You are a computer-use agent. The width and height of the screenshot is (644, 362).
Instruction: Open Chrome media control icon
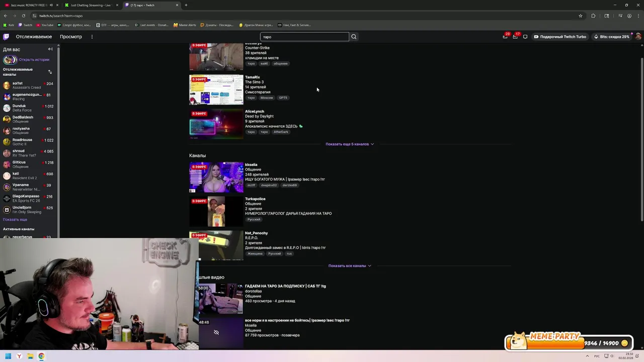(x=620, y=16)
